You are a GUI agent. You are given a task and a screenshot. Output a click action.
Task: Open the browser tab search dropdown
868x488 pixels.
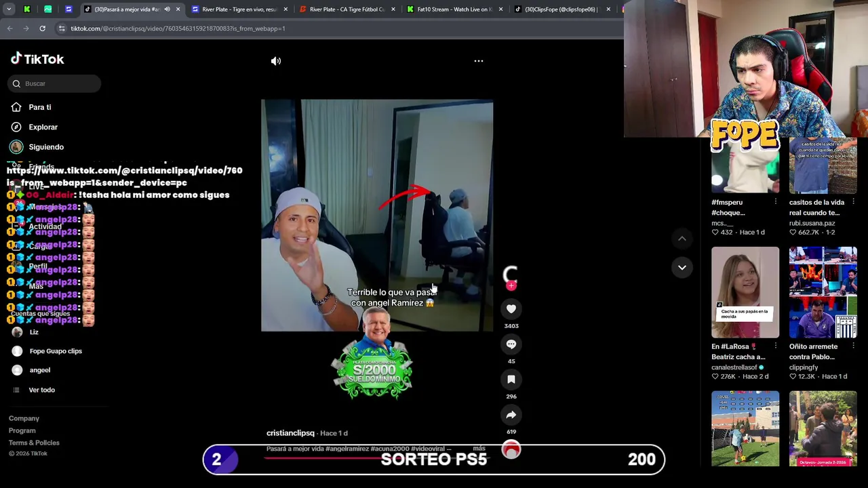pos(9,9)
